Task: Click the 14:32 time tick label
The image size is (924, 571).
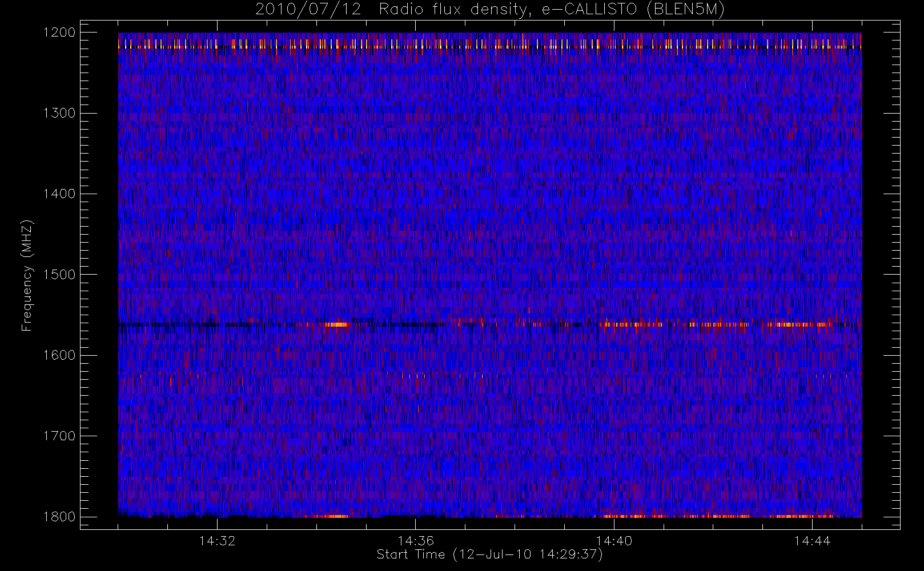Action: pyautogui.click(x=217, y=541)
